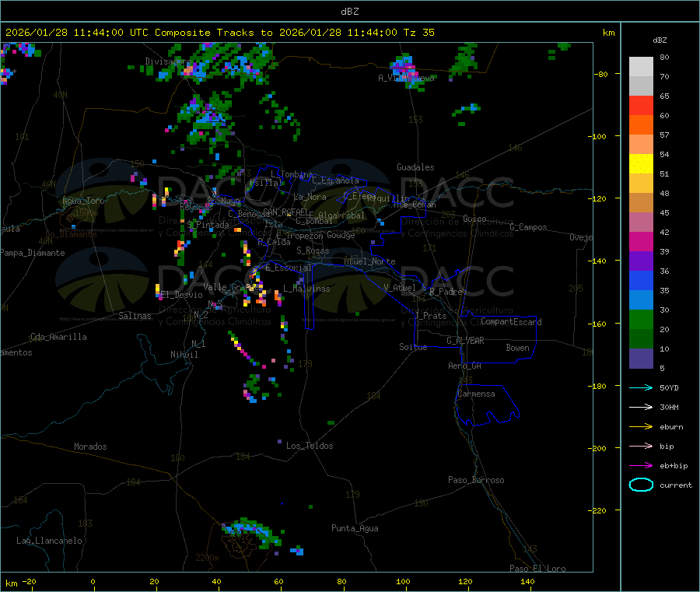Click the 'Cda_Amarilla' map label

(58, 337)
